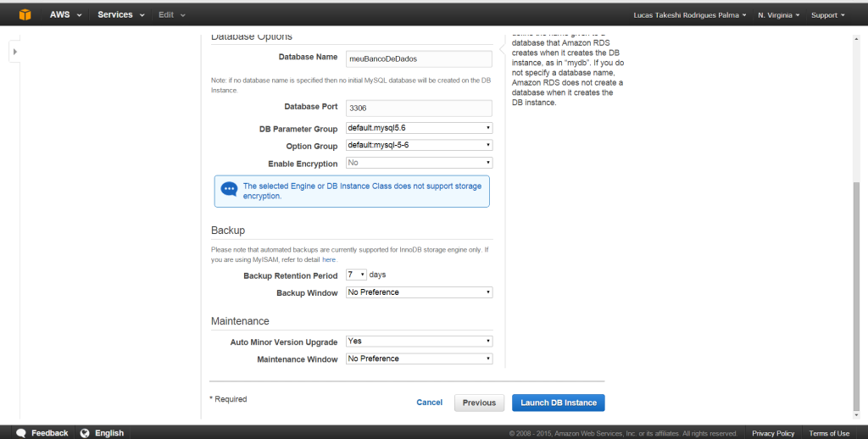Screen dimensions: 868x439
Task: Open Auto Minor Version Upgrade dropdown
Action: [419, 342]
